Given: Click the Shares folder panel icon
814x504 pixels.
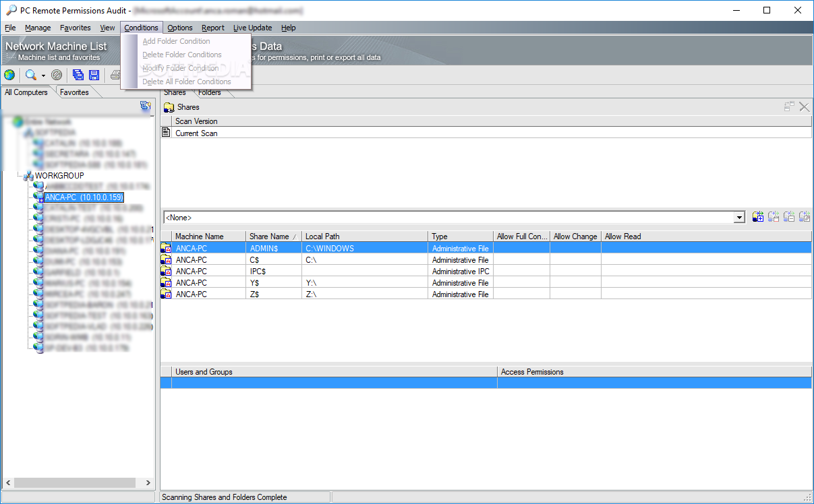Looking at the screenshot, I should tap(169, 107).
